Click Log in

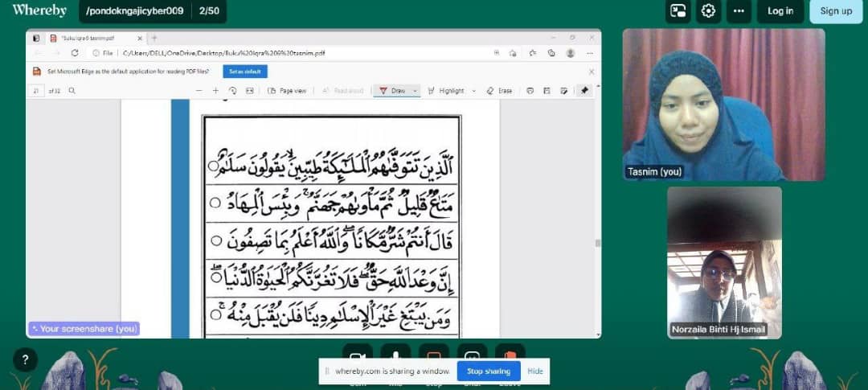780,11
